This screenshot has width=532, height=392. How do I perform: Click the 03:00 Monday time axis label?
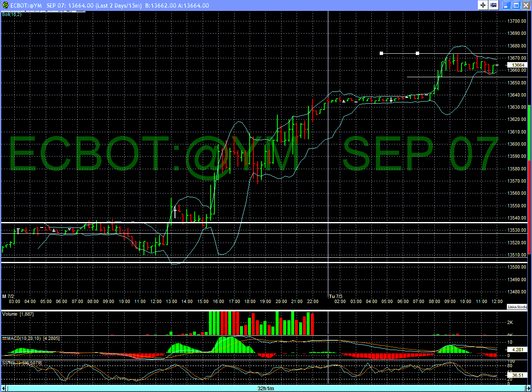15,301
